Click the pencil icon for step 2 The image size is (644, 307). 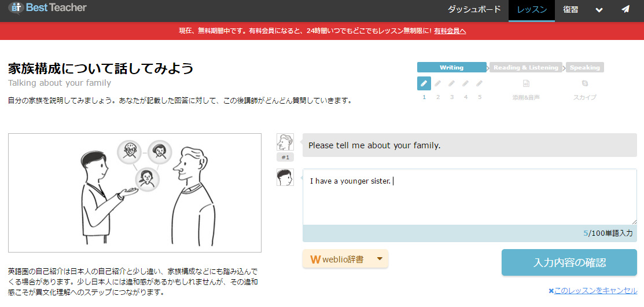coord(438,83)
